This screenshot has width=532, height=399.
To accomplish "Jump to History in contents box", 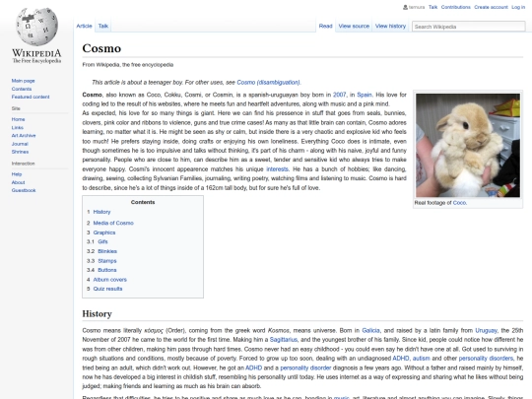I will [x=101, y=212].
